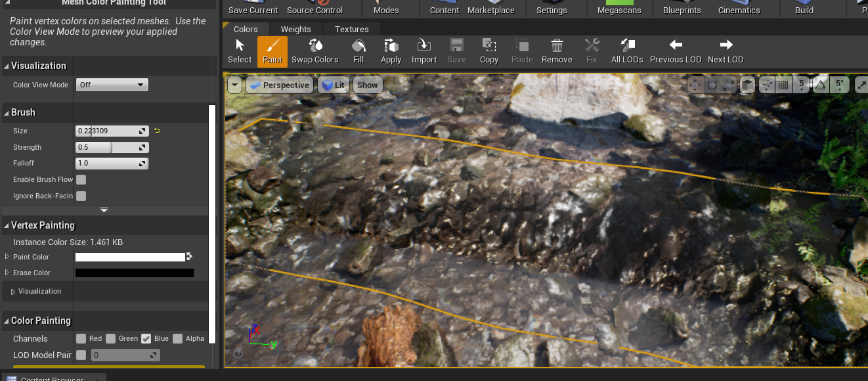This screenshot has width=868, height=381.
Task: Toggle the LOD Model Paint checkbox
Action: (x=81, y=355)
